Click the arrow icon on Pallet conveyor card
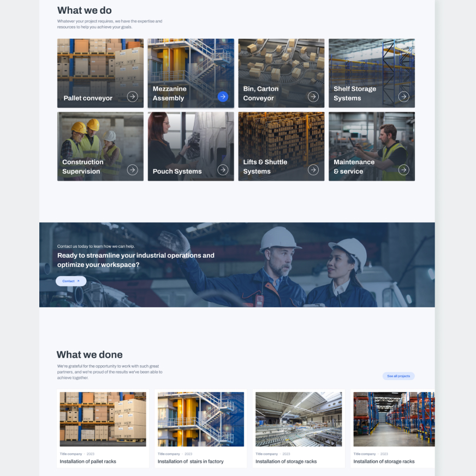The image size is (476, 476). pos(132,97)
